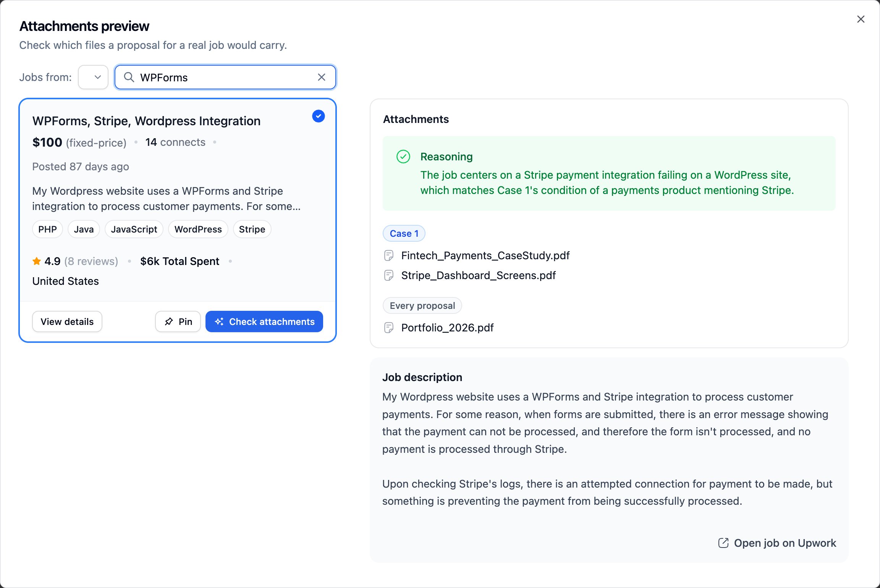Click the WordPress skill tag
880x588 pixels.
(x=198, y=229)
